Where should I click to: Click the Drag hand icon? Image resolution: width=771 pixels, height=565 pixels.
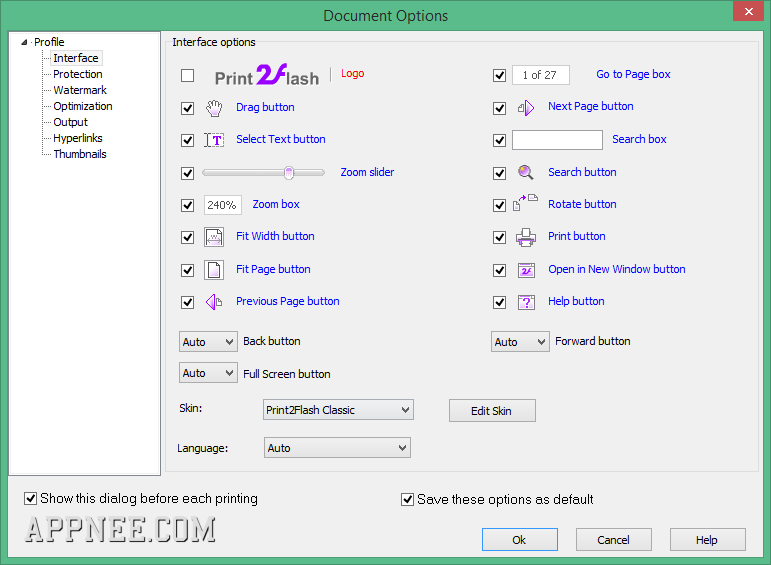point(214,108)
